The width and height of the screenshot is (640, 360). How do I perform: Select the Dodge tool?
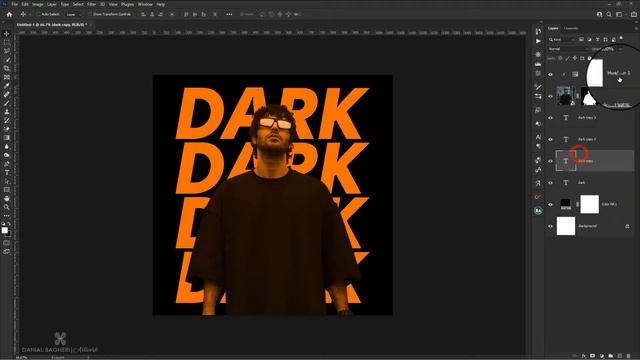(7, 155)
